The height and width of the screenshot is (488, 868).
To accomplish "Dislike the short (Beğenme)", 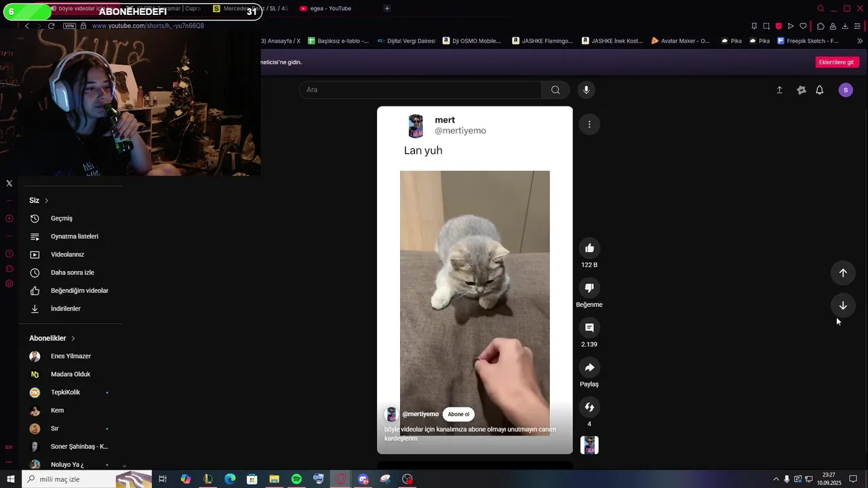I will [x=589, y=288].
